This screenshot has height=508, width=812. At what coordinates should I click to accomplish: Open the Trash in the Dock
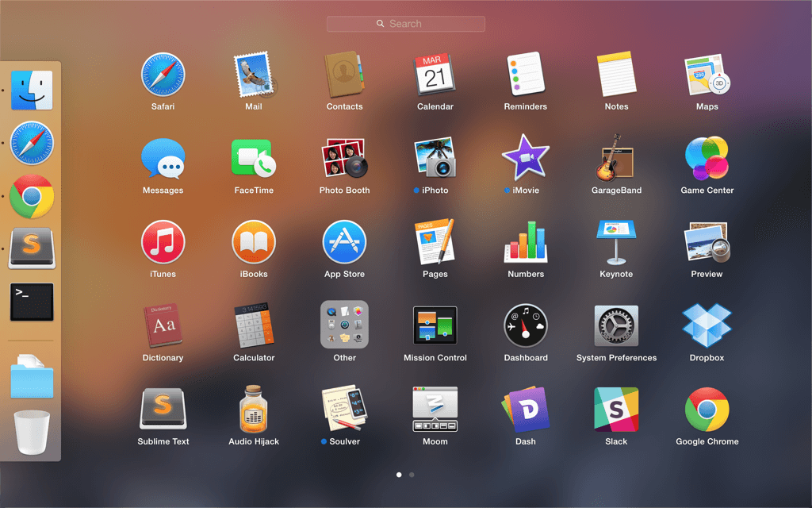(32, 433)
